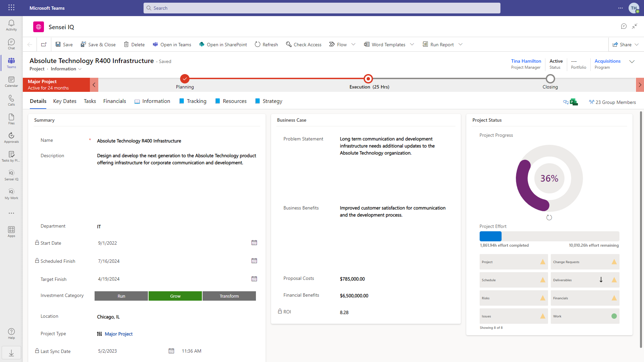Viewport: 644px width, 362px height.
Task: Open My Work sidebar app icon
Action: pos(11,194)
